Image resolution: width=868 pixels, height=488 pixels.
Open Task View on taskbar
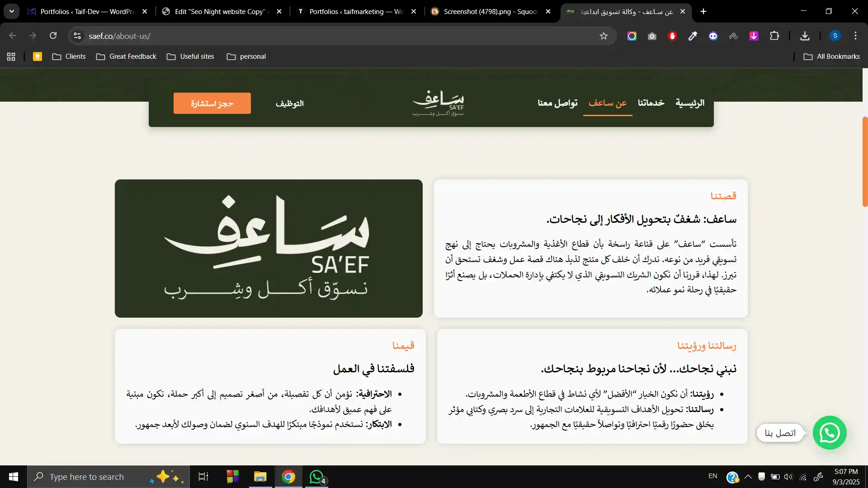pyautogui.click(x=203, y=477)
